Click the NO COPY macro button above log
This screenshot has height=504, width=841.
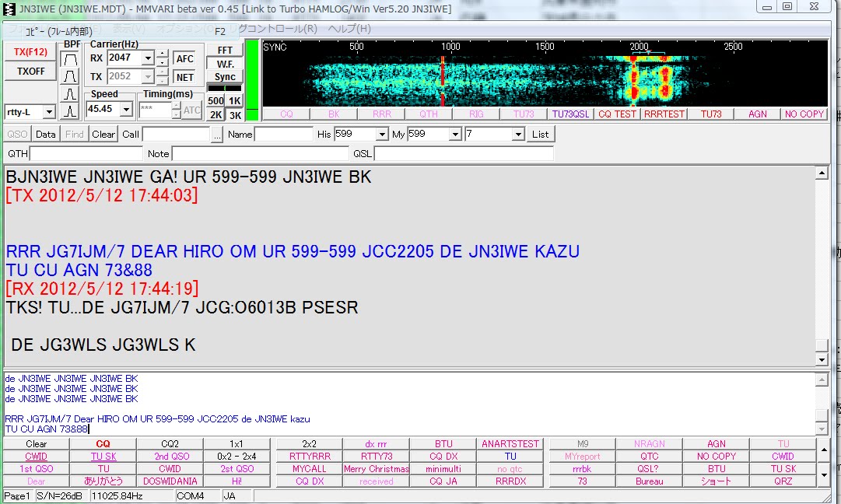coord(804,114)
